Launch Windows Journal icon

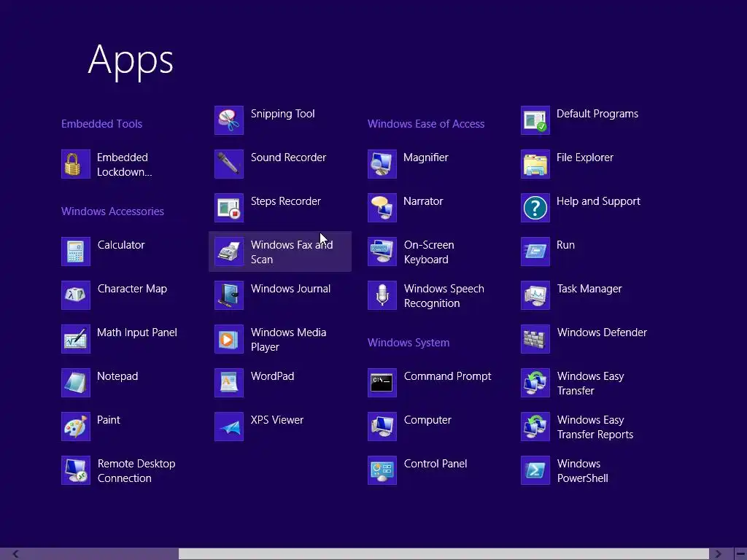229,295
